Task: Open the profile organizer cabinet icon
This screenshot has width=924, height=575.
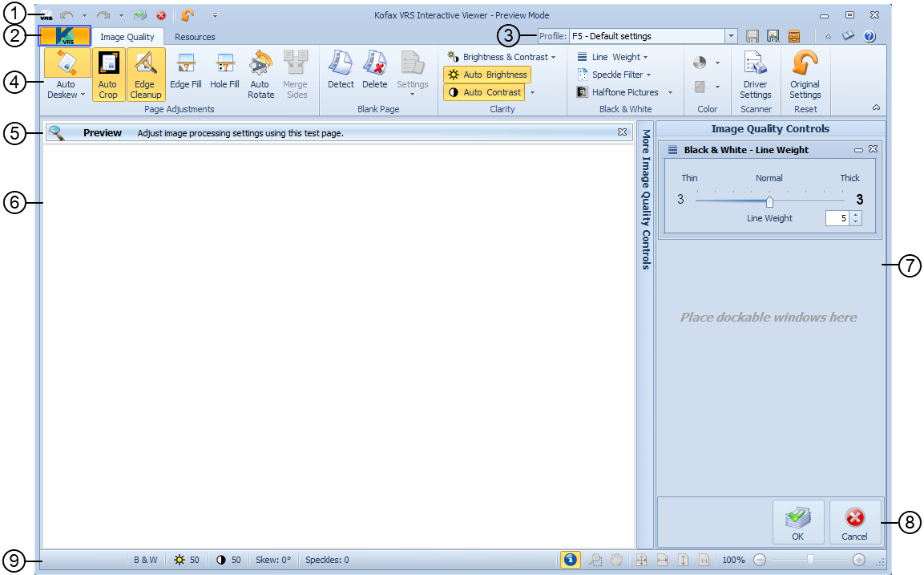Action: point(794,36)
